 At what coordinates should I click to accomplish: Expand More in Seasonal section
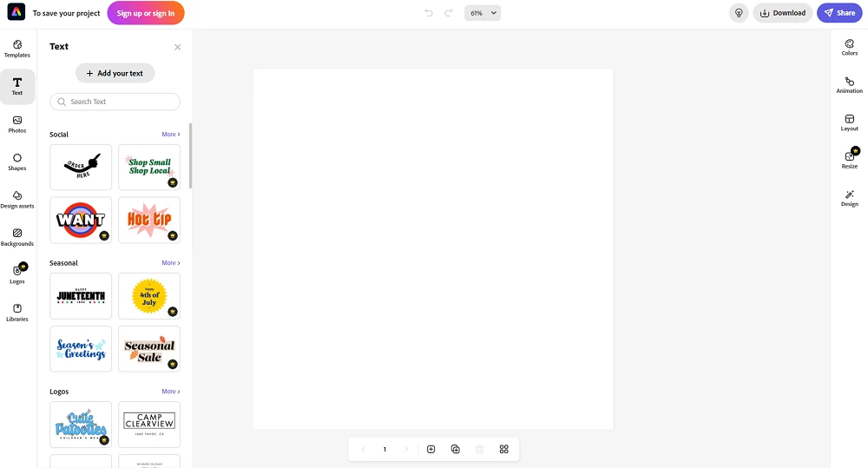click(170, 262)
